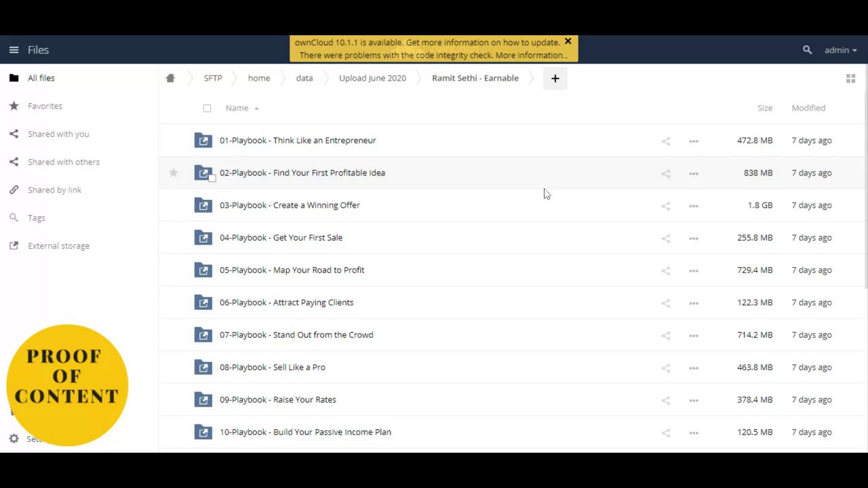The image size is (868, 488).
Task: Click the 08-Playbook folder icon
Action: pyautogui.click(x=203, y=367)
